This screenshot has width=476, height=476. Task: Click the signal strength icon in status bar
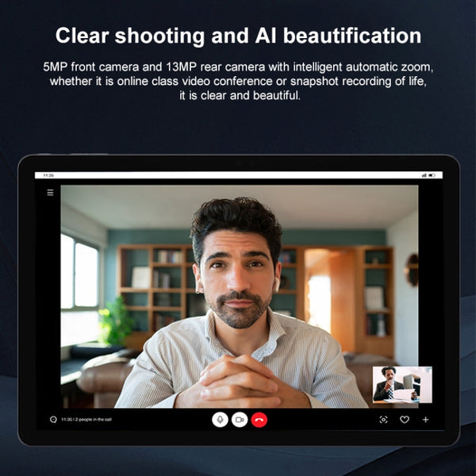point(424,175)
